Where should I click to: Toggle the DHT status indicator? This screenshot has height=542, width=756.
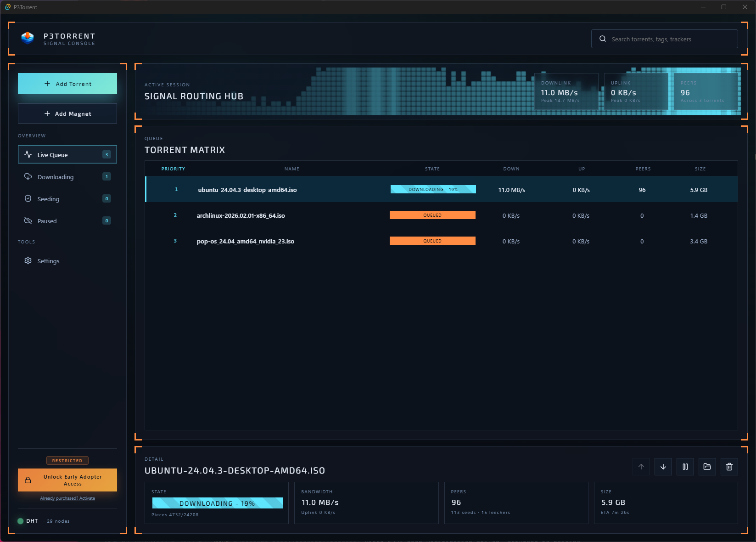click(20, 521)
